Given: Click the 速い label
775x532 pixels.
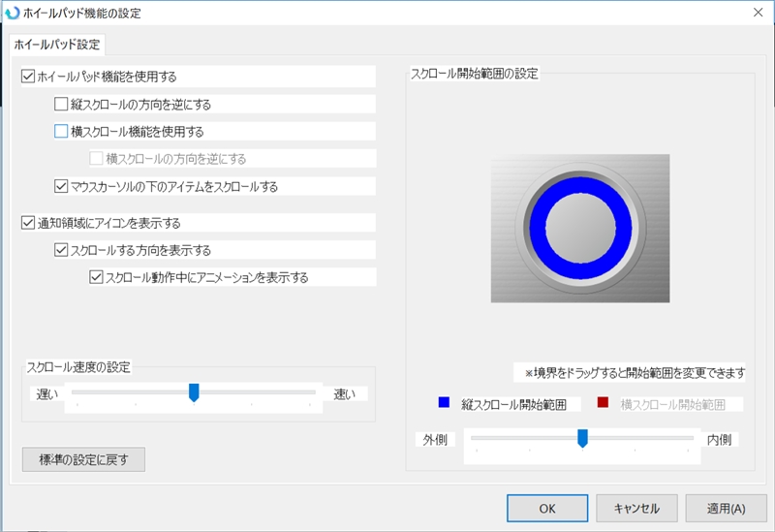Looking at the screenshot, I should click(x=345, y=394).
